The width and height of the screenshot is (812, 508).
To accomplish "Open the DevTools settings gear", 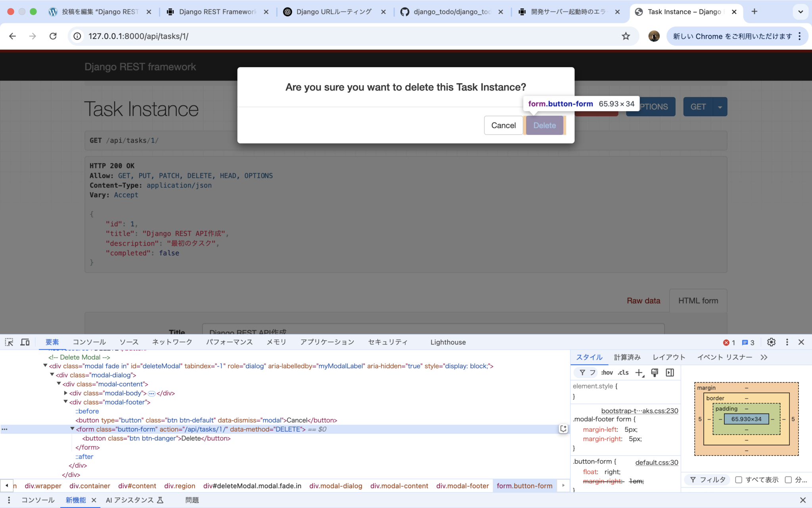I will (771, 342).
